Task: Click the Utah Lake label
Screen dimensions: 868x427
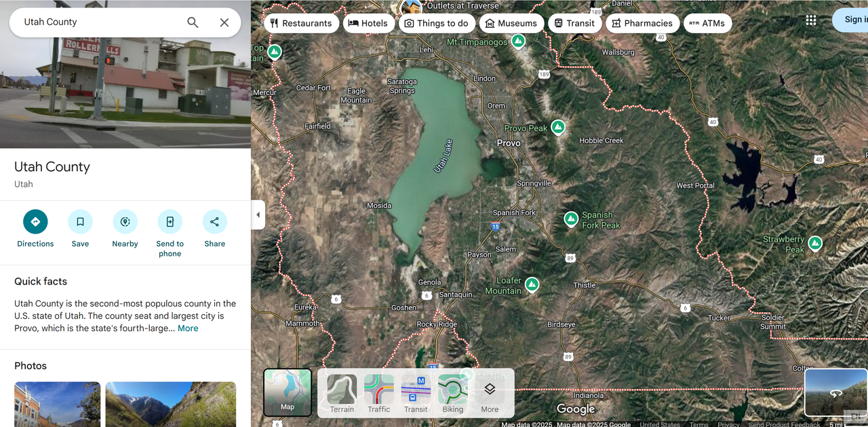Action: (443, 156)
